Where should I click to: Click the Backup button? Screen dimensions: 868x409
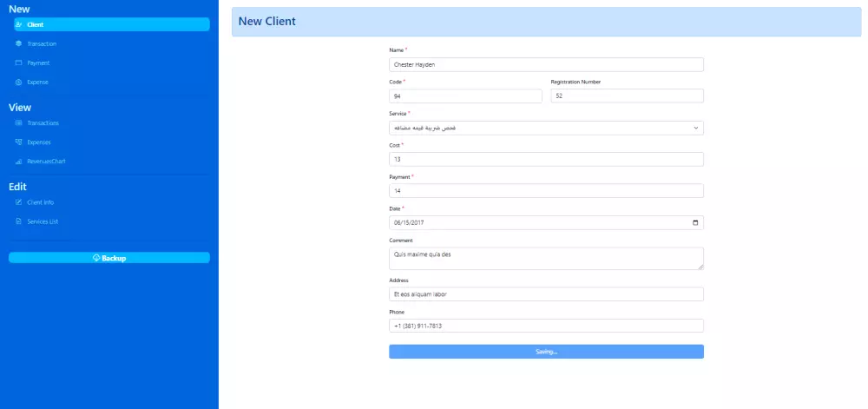tap(109, 258)
